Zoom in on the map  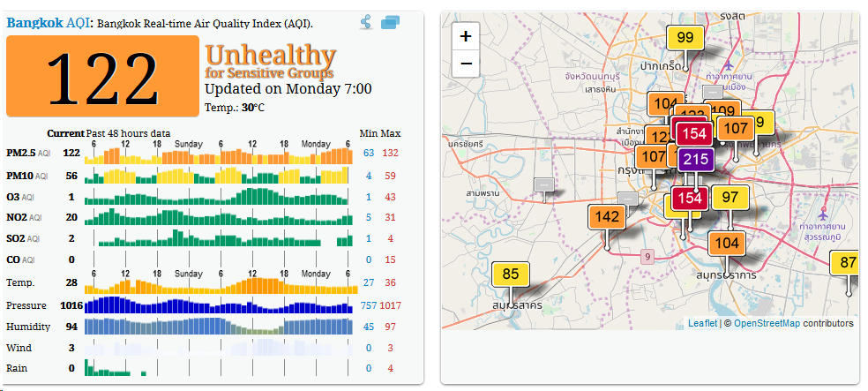(466, 37)
